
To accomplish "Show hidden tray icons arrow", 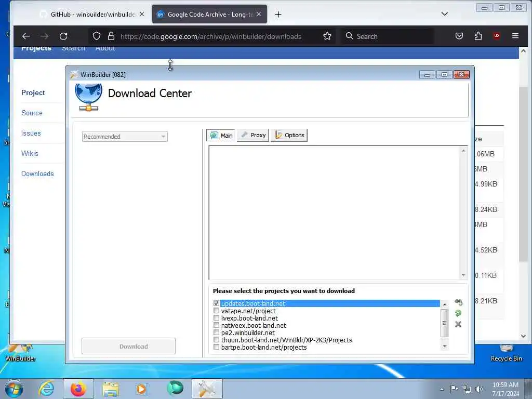I will click(x=442, y=389).
